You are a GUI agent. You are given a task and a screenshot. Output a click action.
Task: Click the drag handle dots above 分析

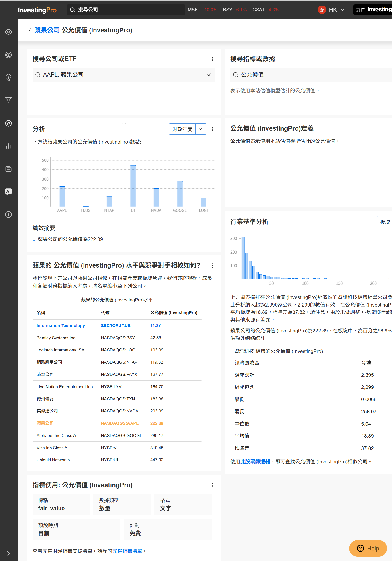tap(124, 124)
